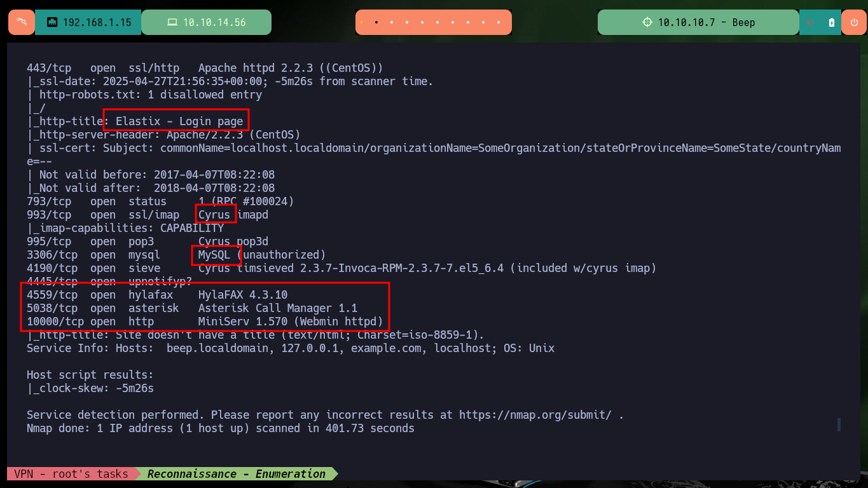
Task: Select the ssl-date 2025-04-27T21:56:35 line
Action: (x=230, y=81)
